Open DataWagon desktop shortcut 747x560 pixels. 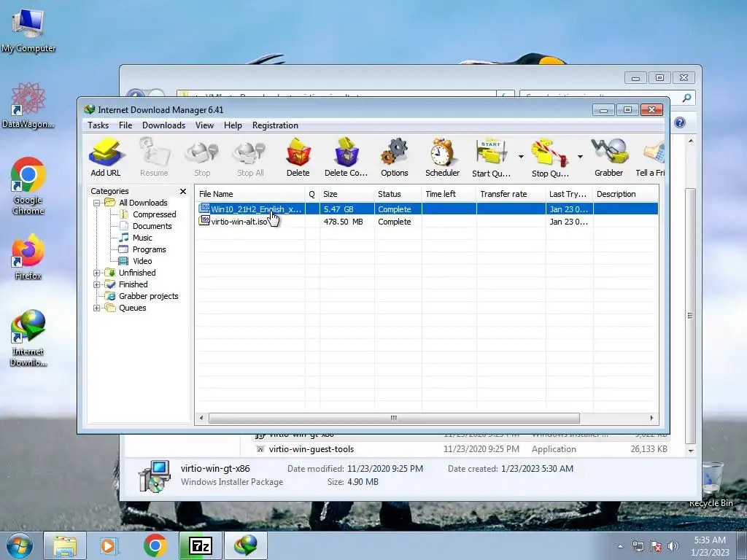28,106
